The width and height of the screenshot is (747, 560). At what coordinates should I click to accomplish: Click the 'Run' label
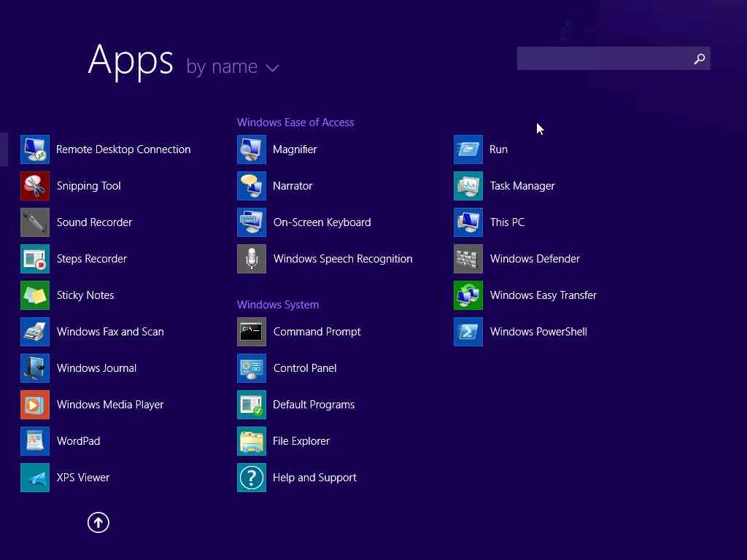498,149
